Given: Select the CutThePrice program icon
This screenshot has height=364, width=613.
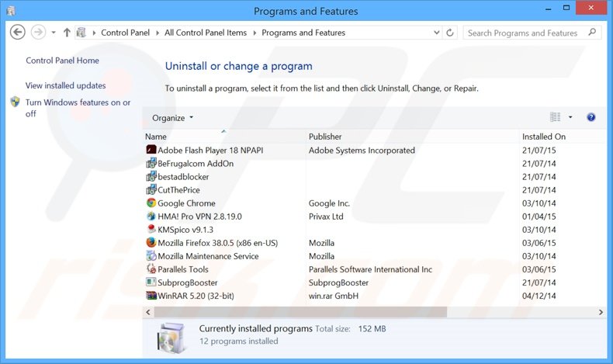Looking at the screenshot, I should [x=151, y=189].
